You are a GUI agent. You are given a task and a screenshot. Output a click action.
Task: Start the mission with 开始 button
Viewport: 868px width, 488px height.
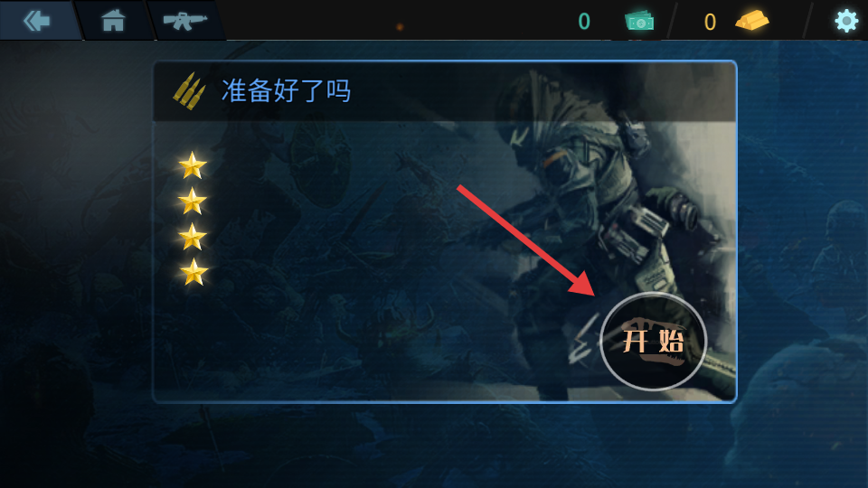tap(653, 342)
